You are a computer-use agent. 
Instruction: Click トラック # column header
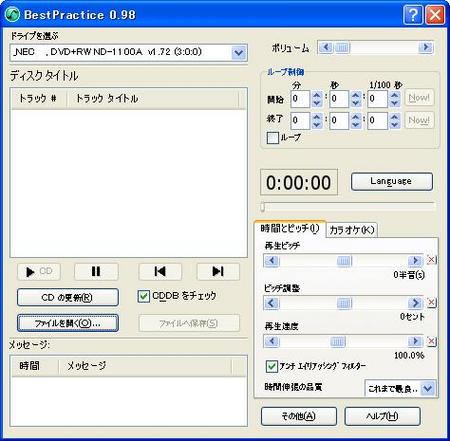coord(39,99)
